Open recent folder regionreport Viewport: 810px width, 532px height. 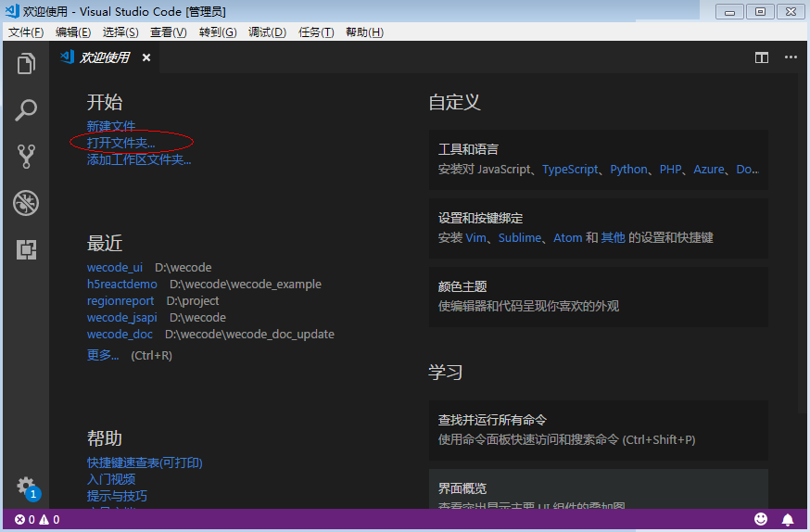(120, 300)
